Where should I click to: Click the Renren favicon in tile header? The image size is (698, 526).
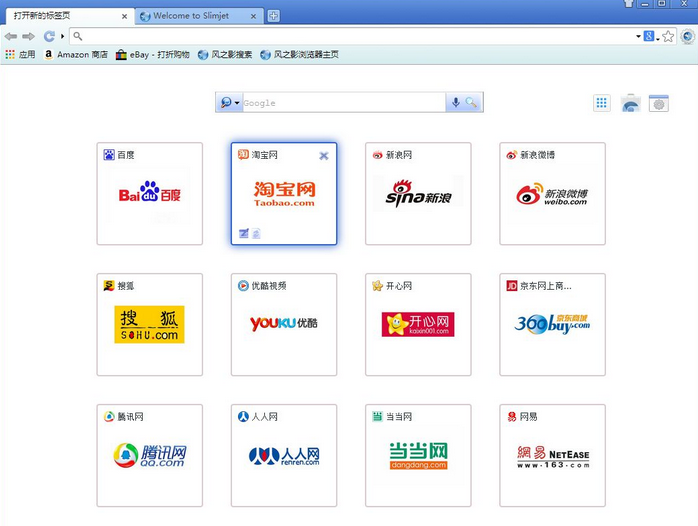[243, 417]
